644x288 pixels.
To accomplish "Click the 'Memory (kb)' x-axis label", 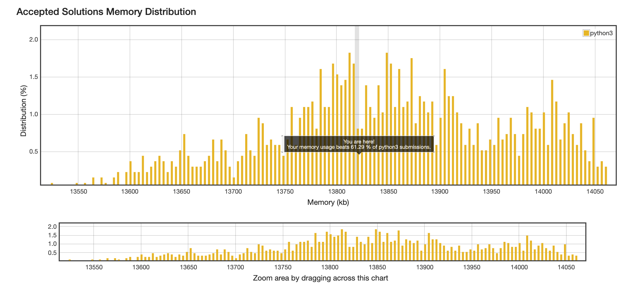I will [328, 202].
